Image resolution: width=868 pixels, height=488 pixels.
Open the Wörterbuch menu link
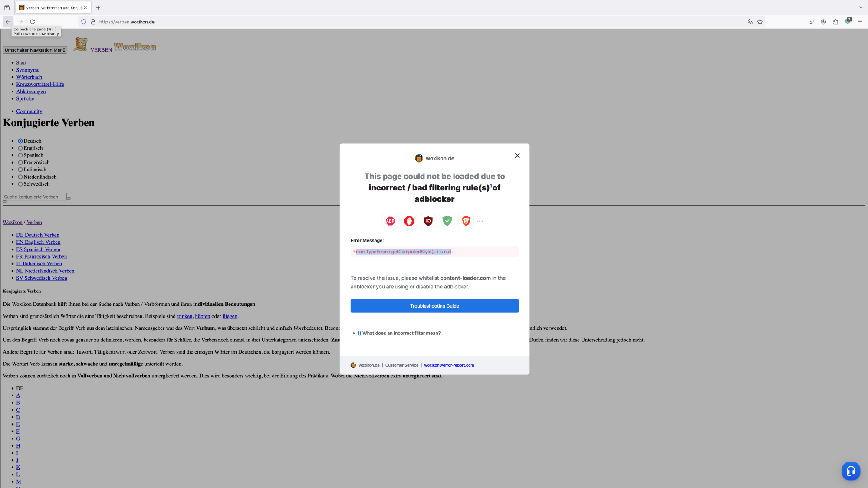[x=29, y=77]
